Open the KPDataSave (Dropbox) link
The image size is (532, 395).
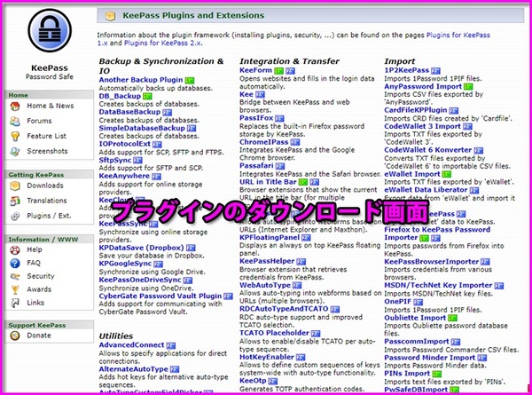(142, 248)
